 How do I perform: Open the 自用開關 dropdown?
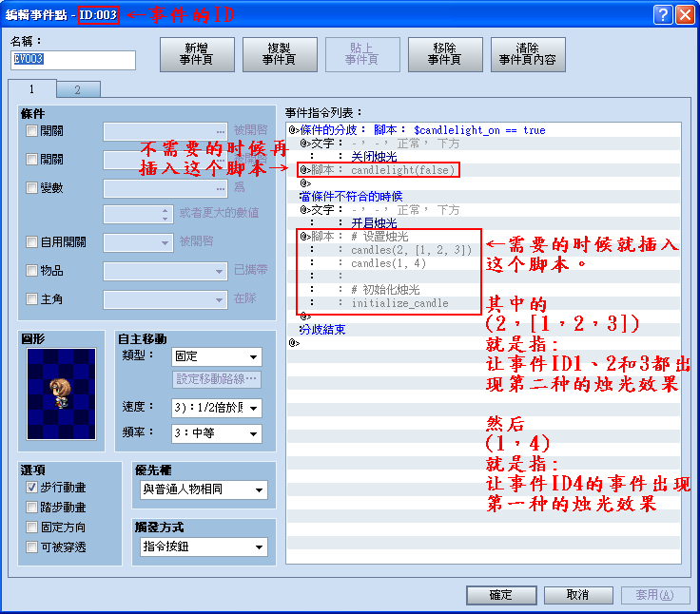coord(138,242)
